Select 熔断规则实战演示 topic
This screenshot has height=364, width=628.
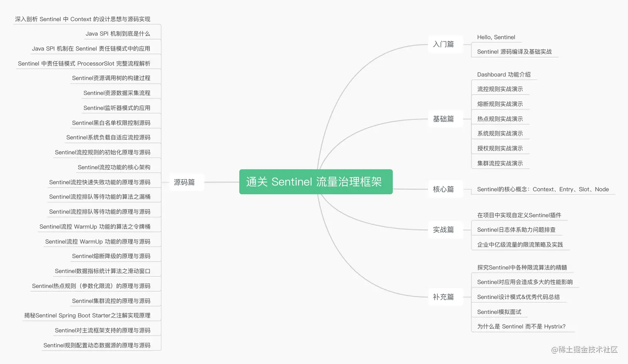[x=500, y=104]
